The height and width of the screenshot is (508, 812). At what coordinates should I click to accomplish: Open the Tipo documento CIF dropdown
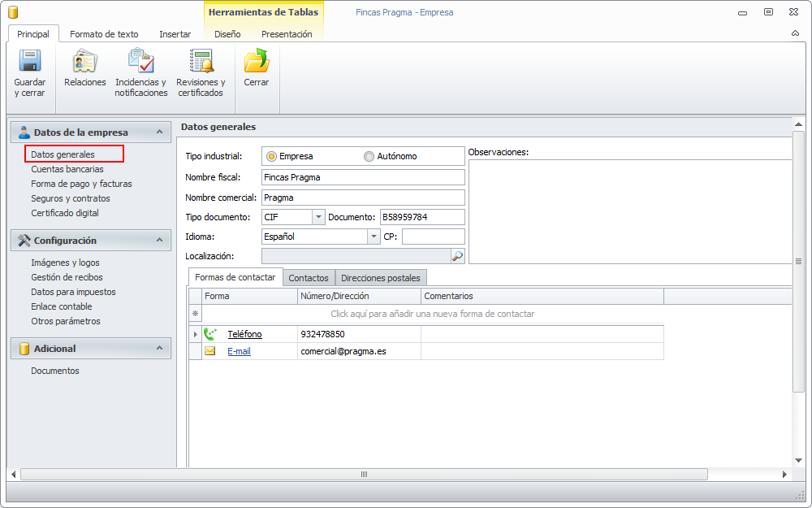(x=318, y=217)
